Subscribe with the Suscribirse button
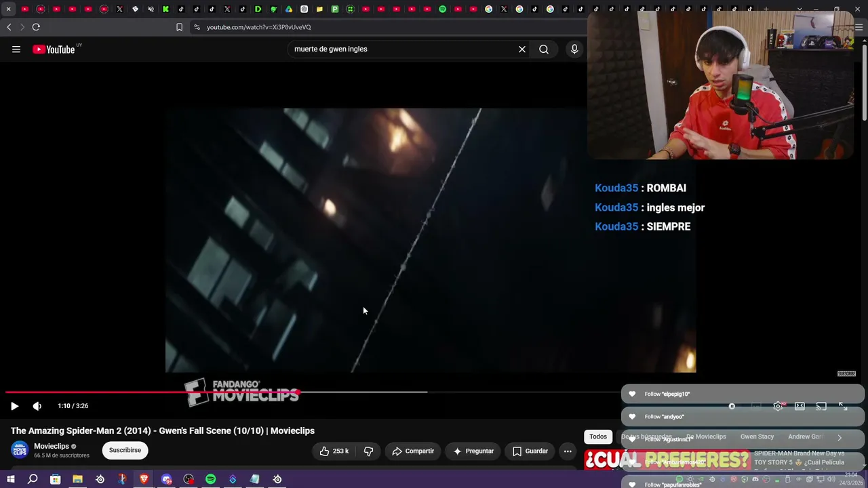 125,450
